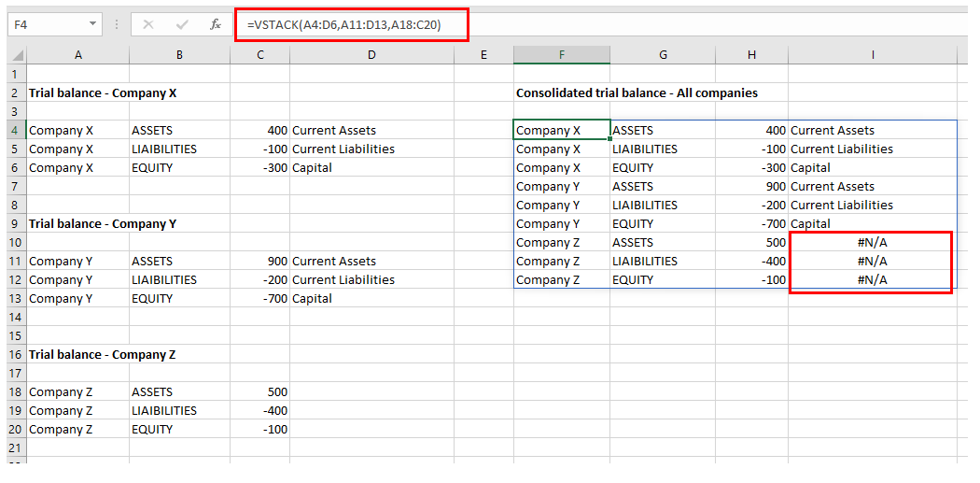The height and width of the screenshot is (483, 980).
Task: Select row 10 header
Action: [x=13, y=242]
